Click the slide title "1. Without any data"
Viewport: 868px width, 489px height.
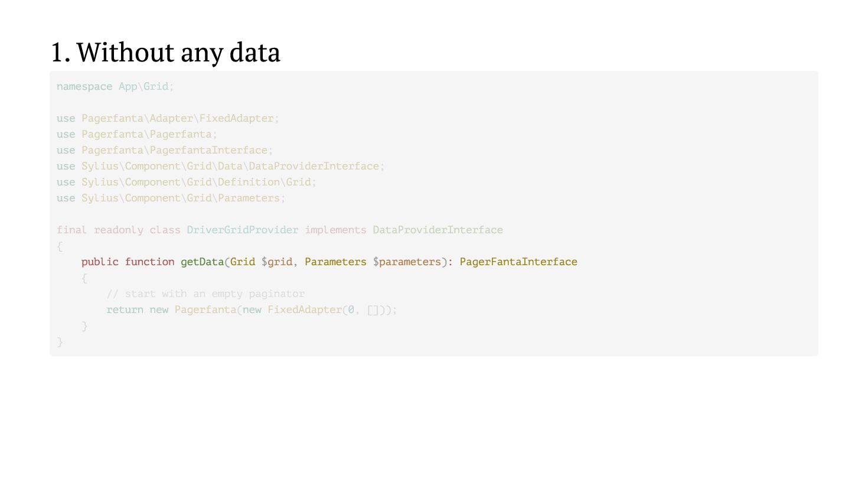165,52
